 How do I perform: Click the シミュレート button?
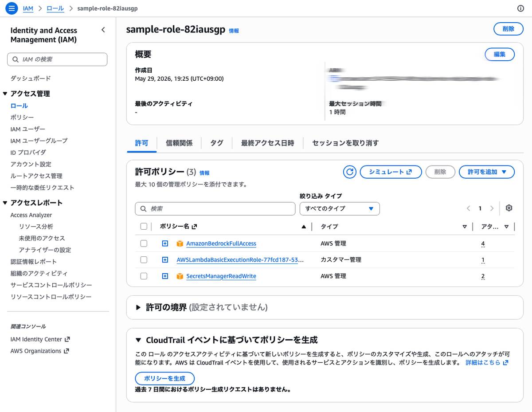pyautogui.click(x=391, y=172)
